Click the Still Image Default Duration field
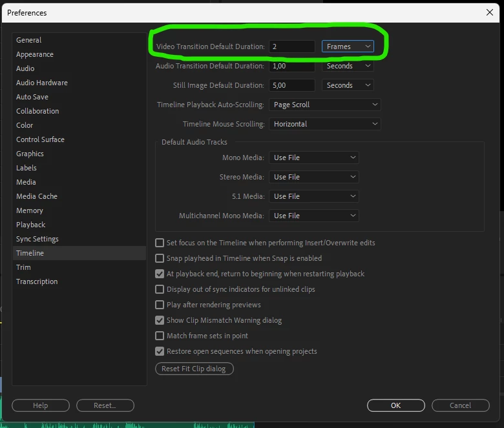Image resolution: width=504 pixels, height=428 pixels. [292, 85]
